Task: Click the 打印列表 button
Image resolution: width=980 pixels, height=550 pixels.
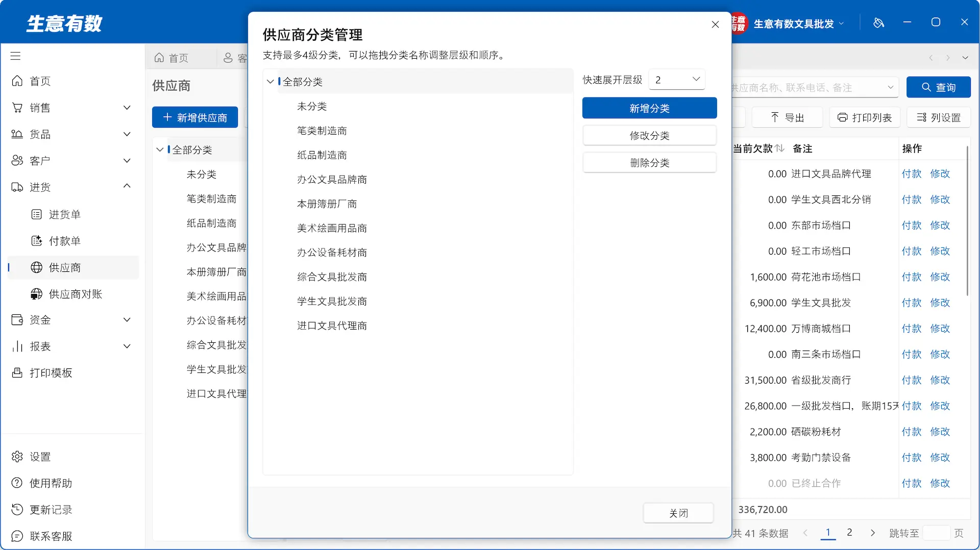Action: pos(864,117)
